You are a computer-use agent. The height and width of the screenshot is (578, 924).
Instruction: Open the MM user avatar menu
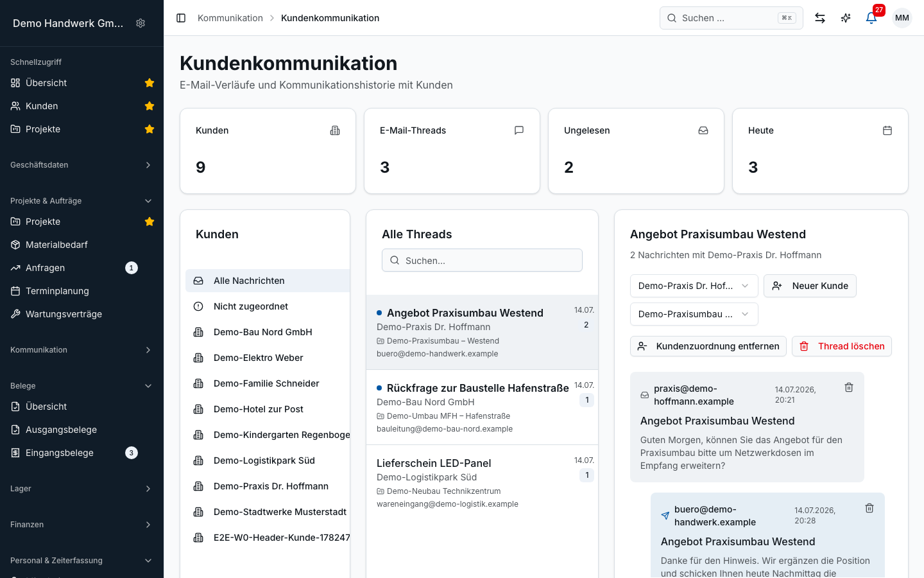[x=902, y=18]
